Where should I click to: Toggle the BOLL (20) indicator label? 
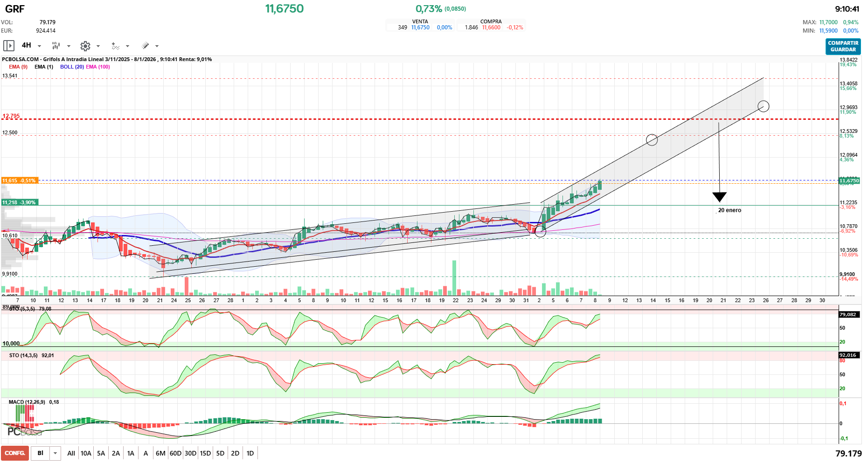tap(72, 67)
